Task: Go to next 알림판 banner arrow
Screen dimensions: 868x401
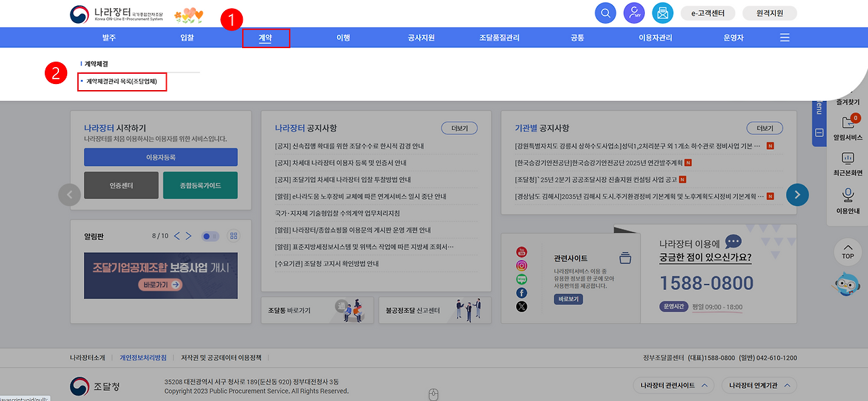Action: 189,236
